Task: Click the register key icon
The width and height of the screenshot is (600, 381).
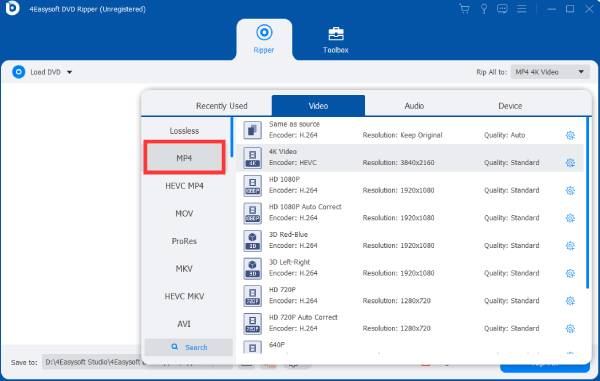Action: (x=484, y=9)
